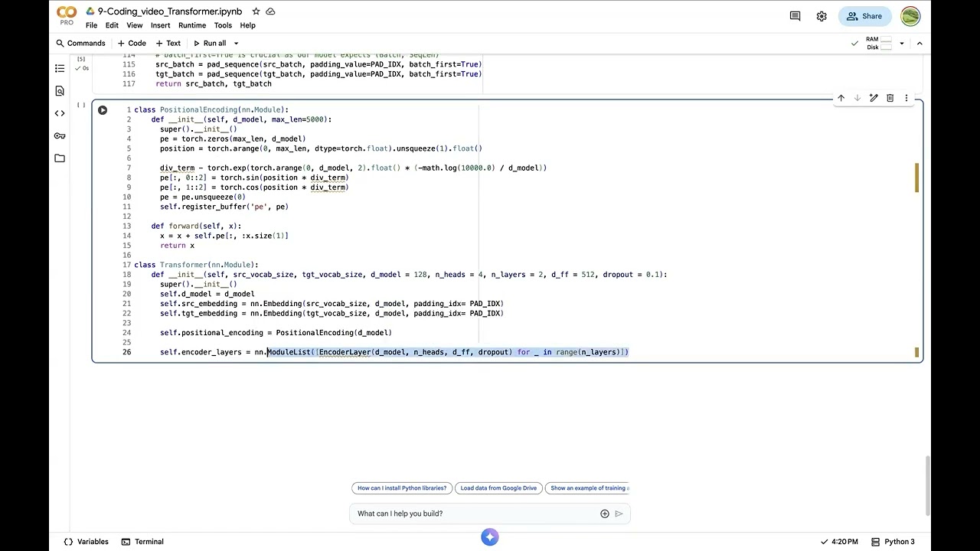Click the 'class PositionalEncoding(nn.Module):' line
The image size is (980, 551).
tap(211, 110)
